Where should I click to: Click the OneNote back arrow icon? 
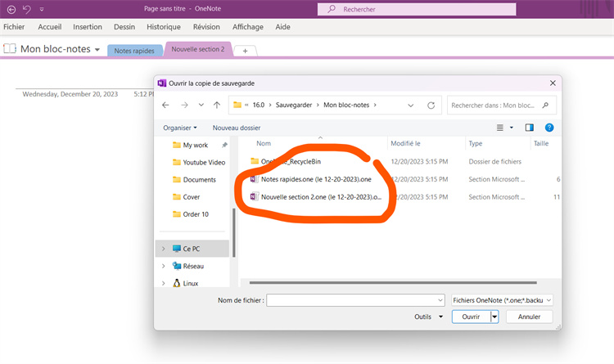click(11, 9)
